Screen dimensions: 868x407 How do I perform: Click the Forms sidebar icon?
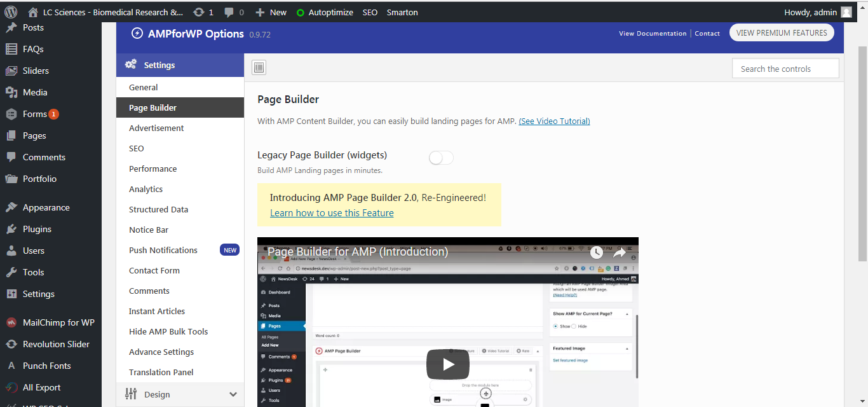pyautogui.click(x=11, y=114)
